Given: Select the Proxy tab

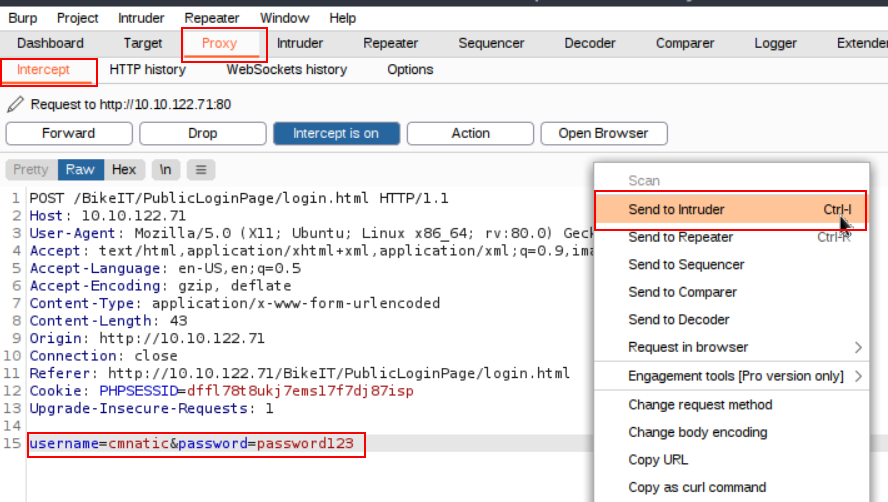Looking at the screenshot, I should tap(220, 43).
